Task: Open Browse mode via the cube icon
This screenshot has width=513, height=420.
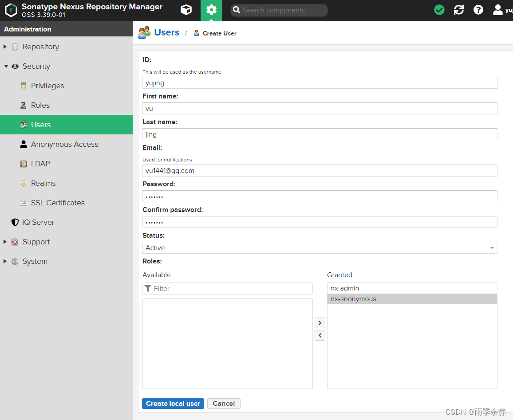Action: tap(186, 10)
